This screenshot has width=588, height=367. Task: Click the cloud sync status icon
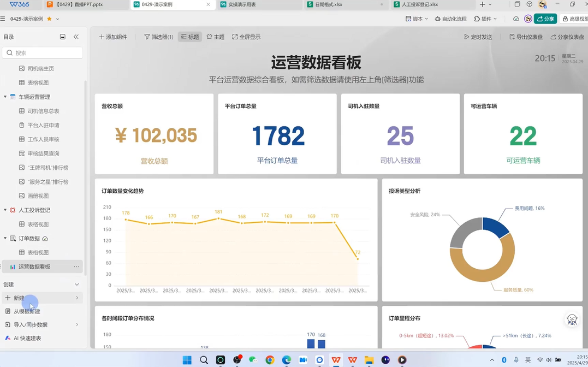pyautogui.click(x=516, y=19)
